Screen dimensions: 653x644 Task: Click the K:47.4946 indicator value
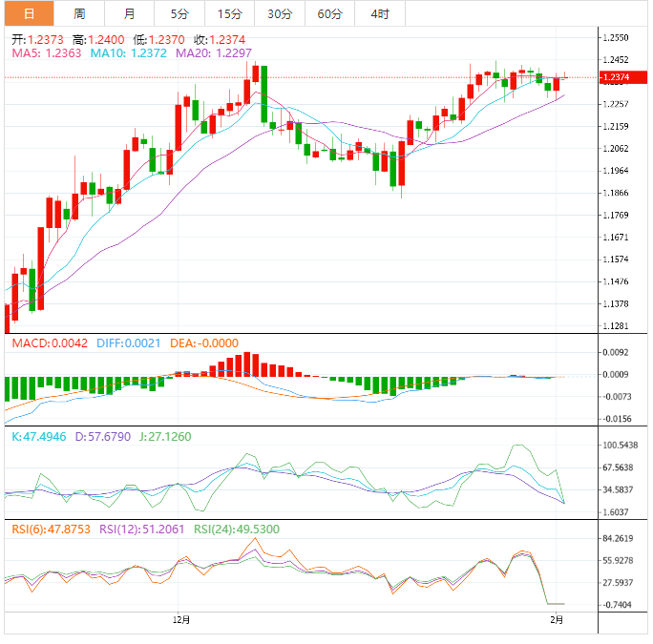point(39,436)
